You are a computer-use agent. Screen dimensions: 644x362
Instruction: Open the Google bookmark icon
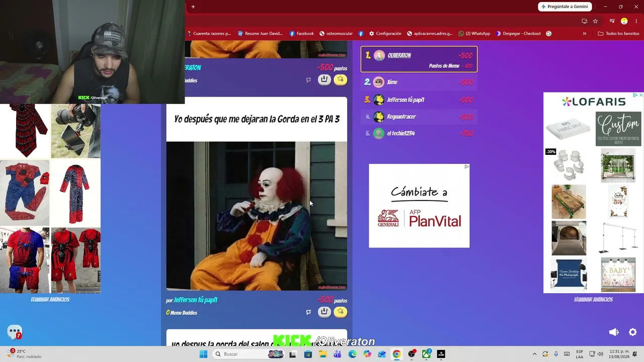[548, 34]
